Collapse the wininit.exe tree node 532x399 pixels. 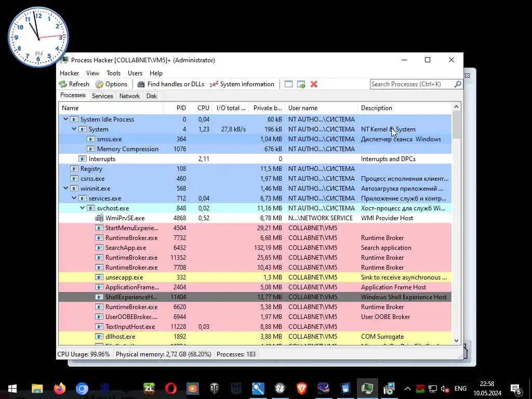click(x=65, y=188)
